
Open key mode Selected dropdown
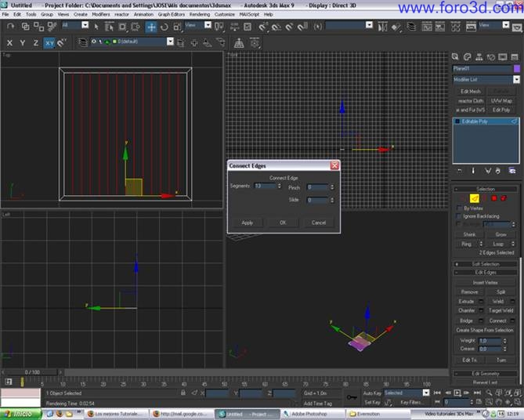(426, 393)
